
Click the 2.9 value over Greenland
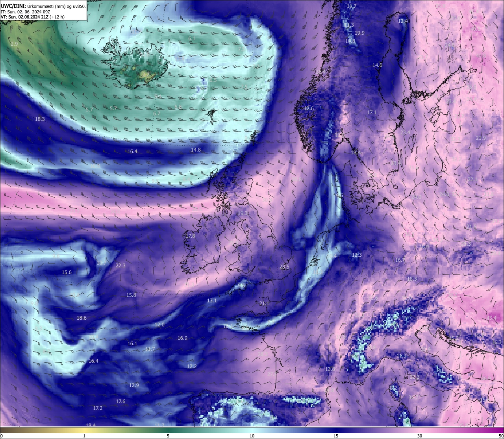[x=14, y=44]
